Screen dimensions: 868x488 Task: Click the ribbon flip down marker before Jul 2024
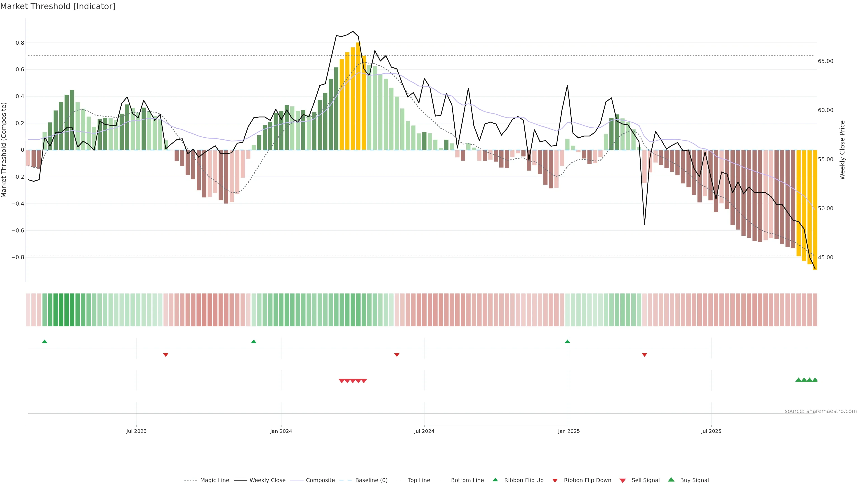click(x=397, y=355)
